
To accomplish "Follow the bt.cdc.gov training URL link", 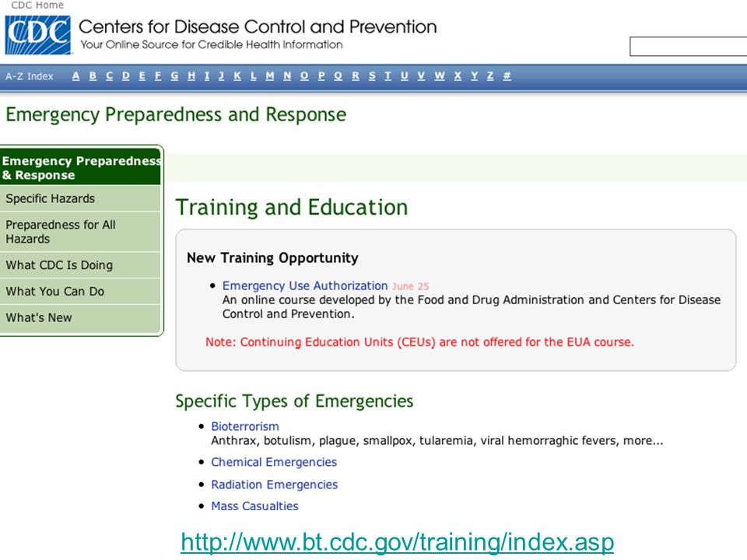I will coord(398,542).
